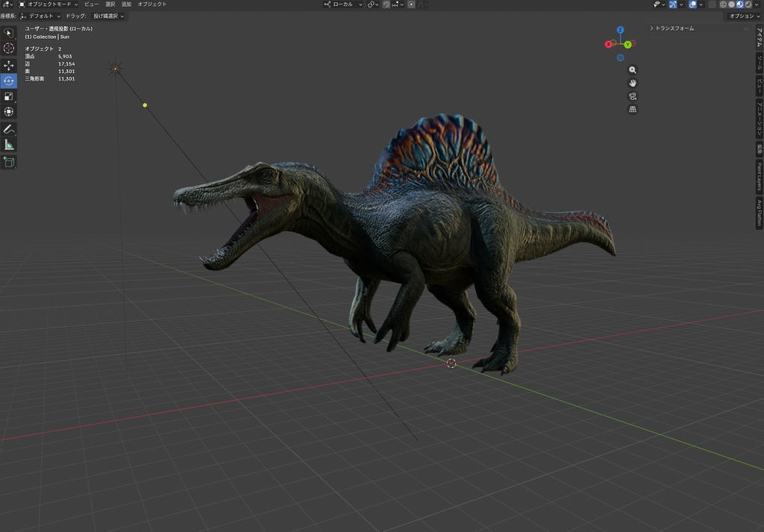Click the Spinosaurus model in the viewport
The width and height of the screenshot is (764, 532).
pos(410,239)
